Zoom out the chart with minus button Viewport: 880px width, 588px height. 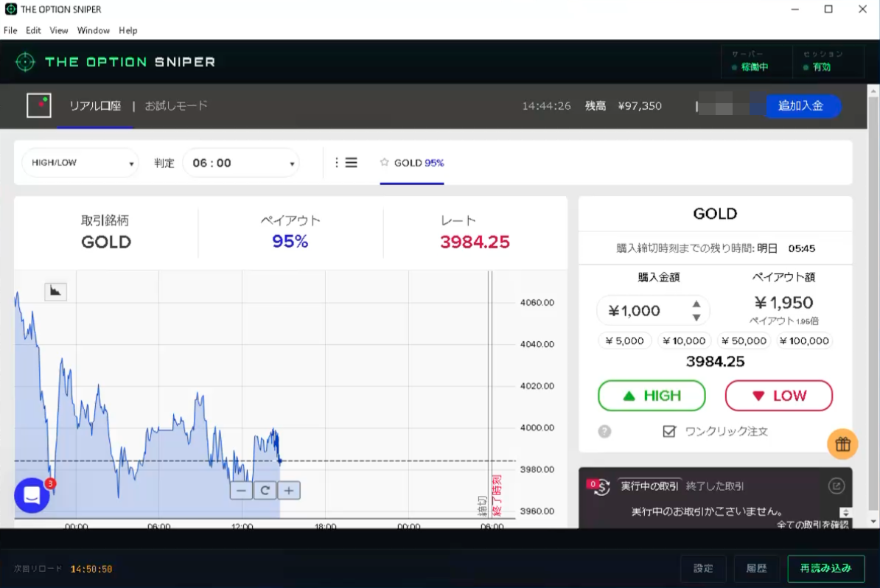[241, 491]
